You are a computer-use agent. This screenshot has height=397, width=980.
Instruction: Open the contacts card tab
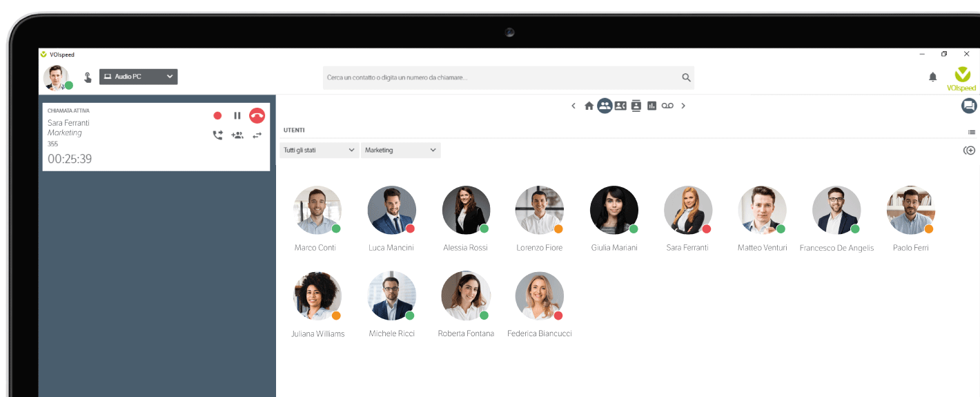point(620,106)
